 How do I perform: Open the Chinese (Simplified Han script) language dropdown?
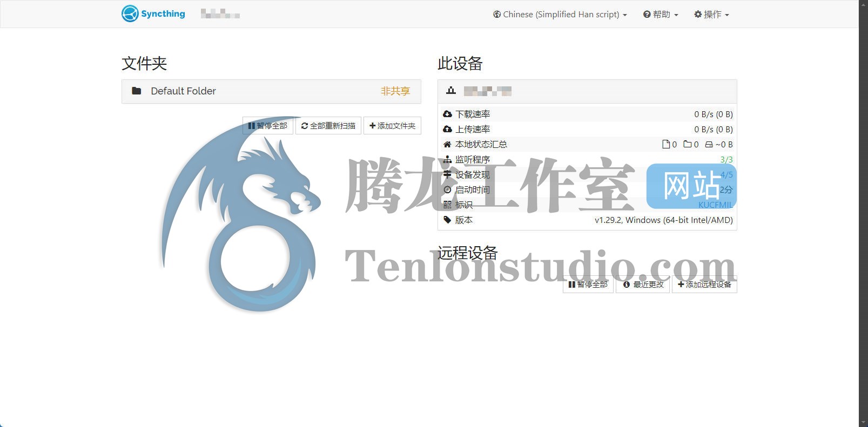560,15
